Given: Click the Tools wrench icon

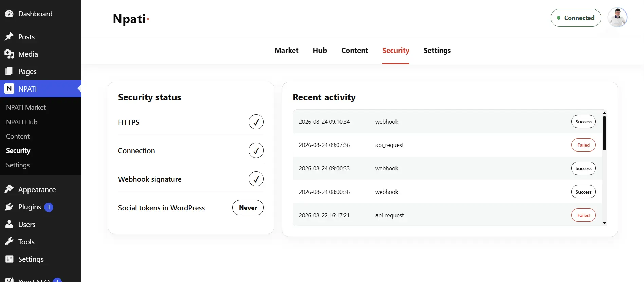Looking at the screenshot, I should (9, 242).
